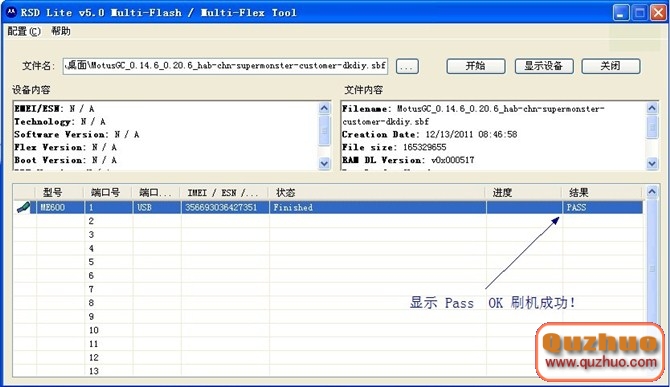The image size is (670, 387).
Task: Click device list scrollbar up arrow
Action: click(652, 192)
